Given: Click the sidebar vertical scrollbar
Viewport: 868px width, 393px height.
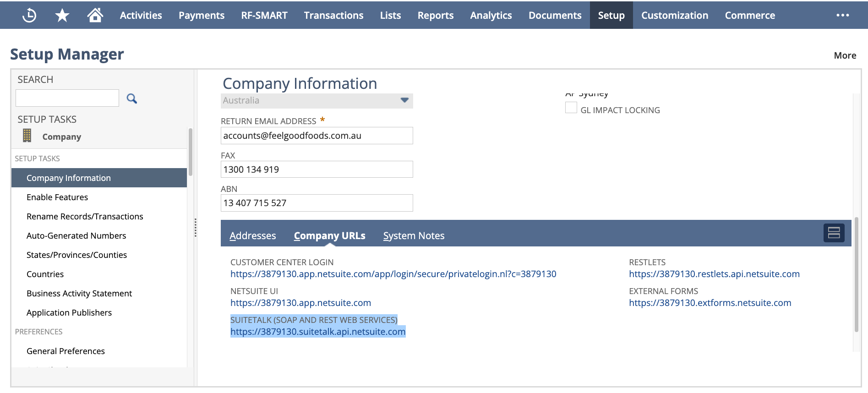Looking at the screenshot, I should pos(191,152).
